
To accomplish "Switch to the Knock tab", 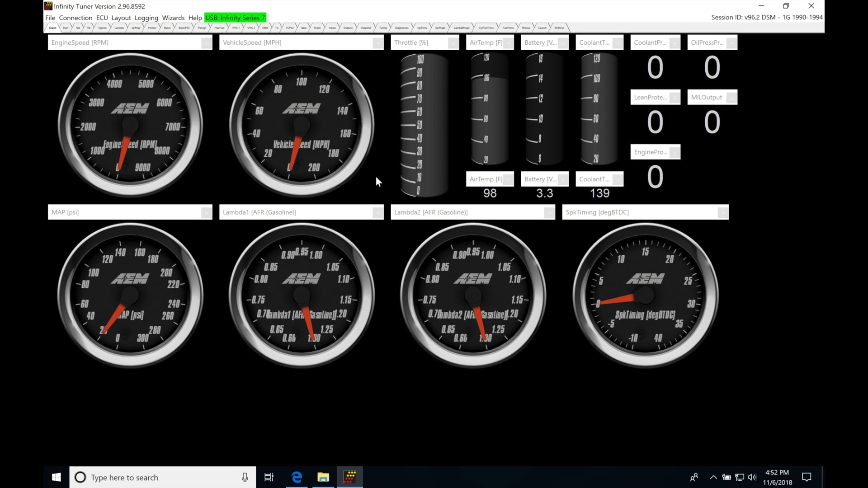I will pos(317,28).
